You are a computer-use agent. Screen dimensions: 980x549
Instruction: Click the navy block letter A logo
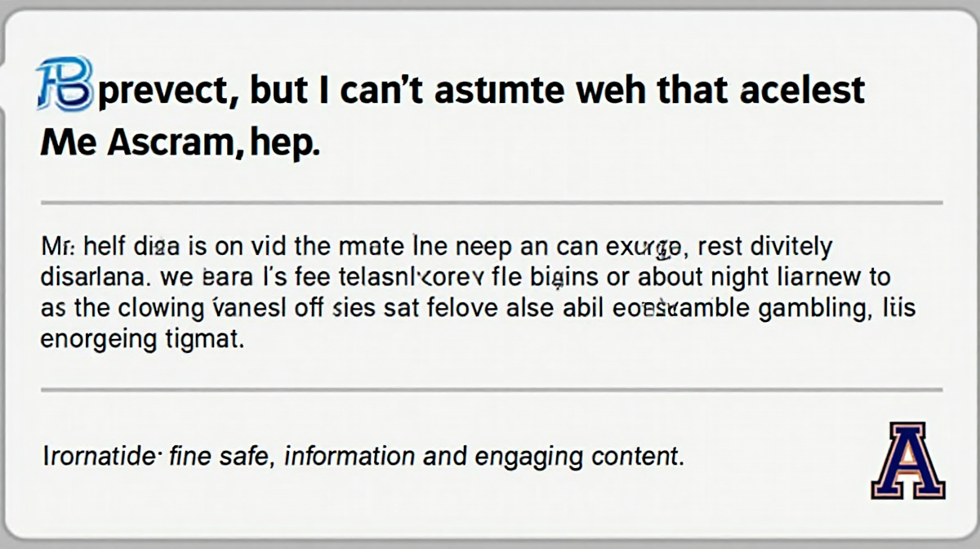click(x=908, y=461)
